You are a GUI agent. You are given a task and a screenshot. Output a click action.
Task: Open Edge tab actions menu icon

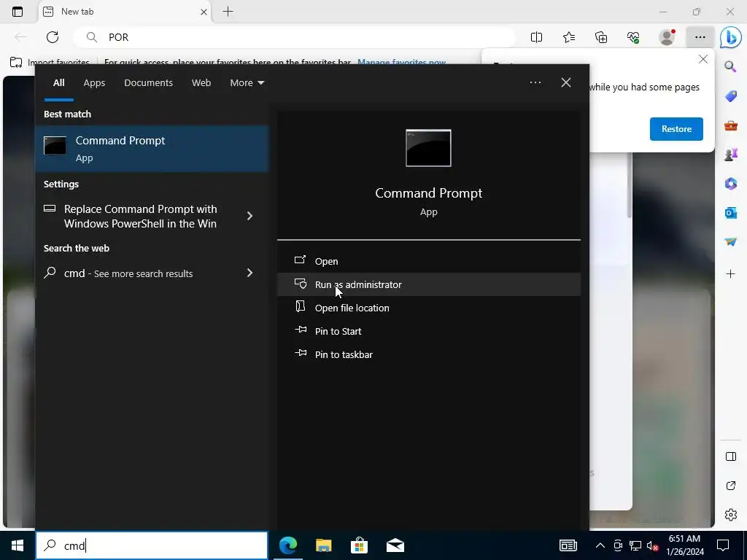pyautogui.click(x=18, y=12)
